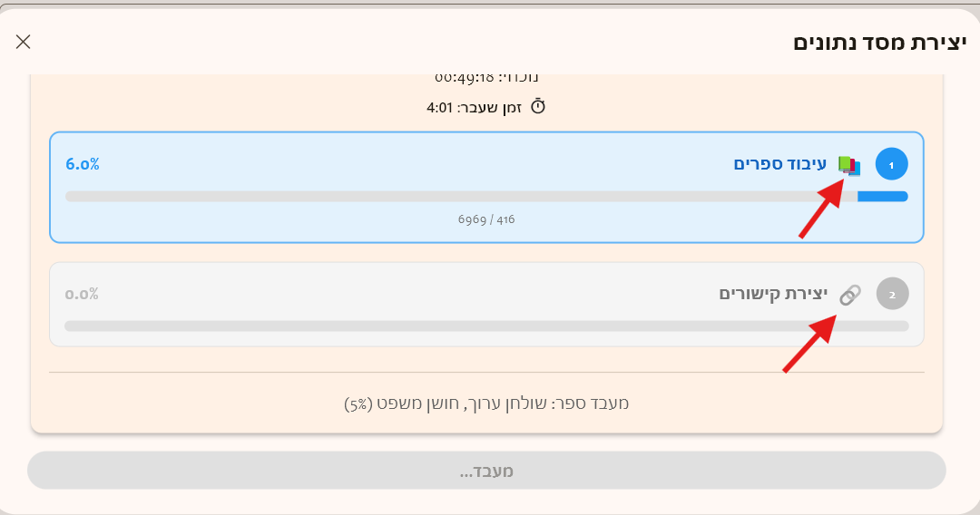This screenshot has width=980, height=515.
Task: Click the 6.0% progress percentage
Action: coord(83,164)
